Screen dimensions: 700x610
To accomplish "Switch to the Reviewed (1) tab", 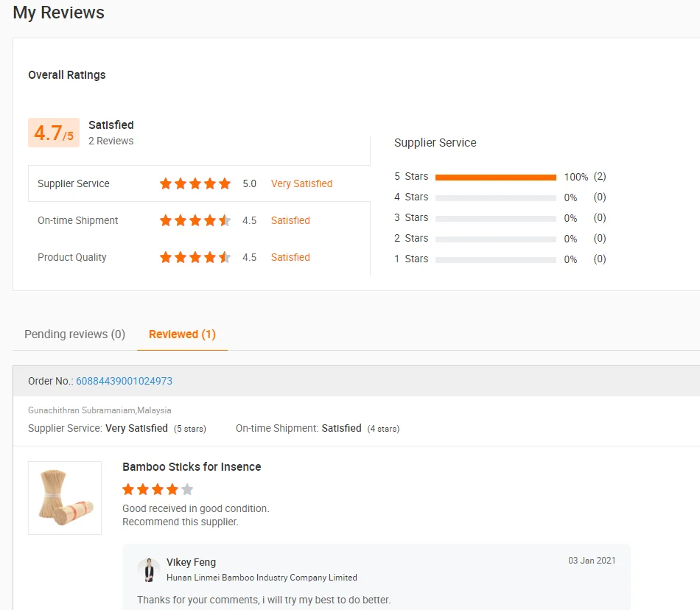I will (x=182, y=334).
